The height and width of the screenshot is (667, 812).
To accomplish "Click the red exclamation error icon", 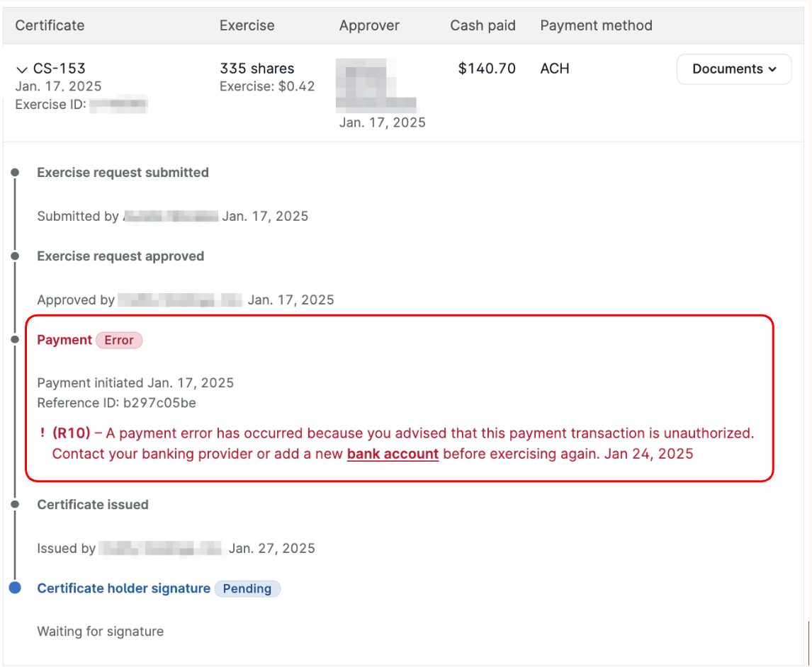I will click(x=43, y=432).
